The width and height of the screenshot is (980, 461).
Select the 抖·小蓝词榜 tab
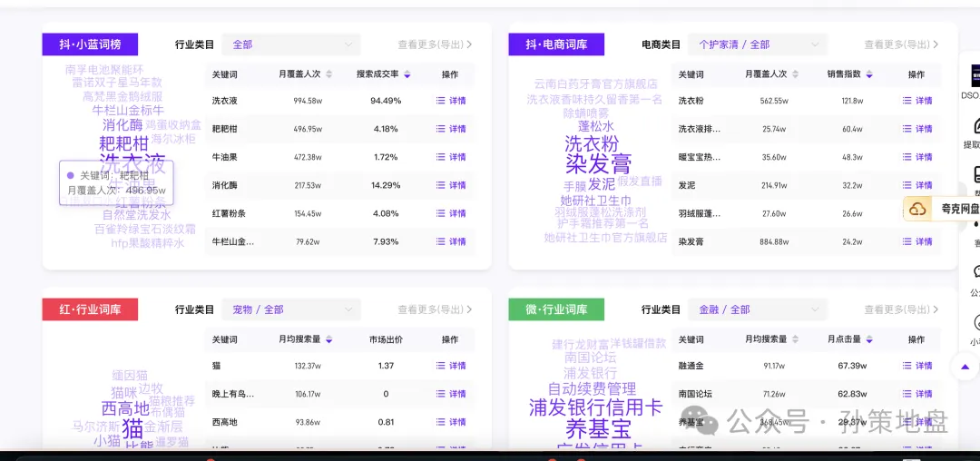90,44
